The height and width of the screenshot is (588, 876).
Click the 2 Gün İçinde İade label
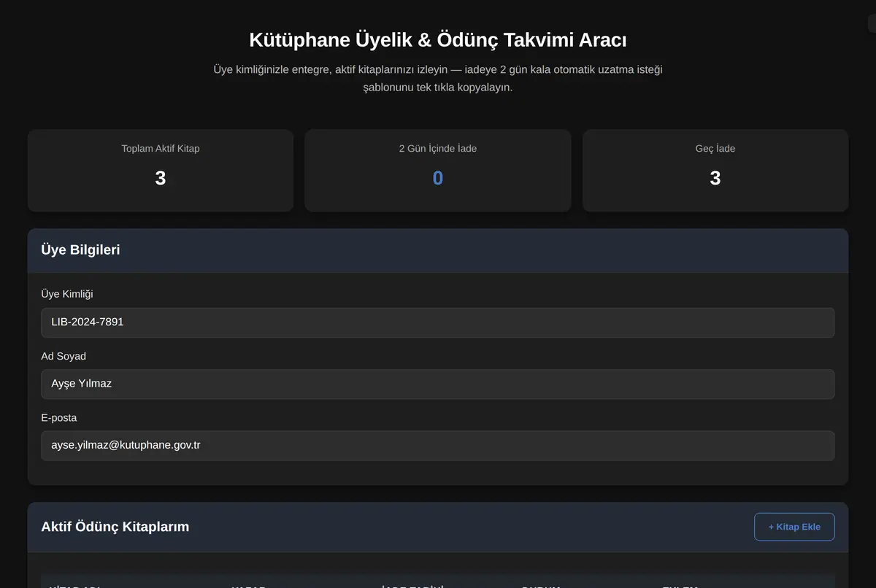438,149
